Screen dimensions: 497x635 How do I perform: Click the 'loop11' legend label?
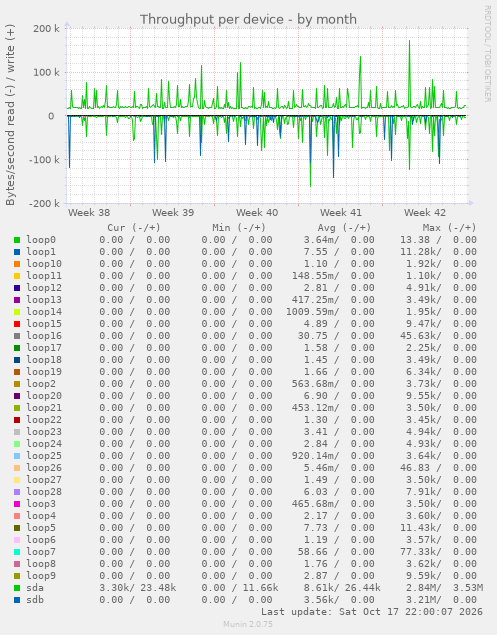click(x=44, y=276)
